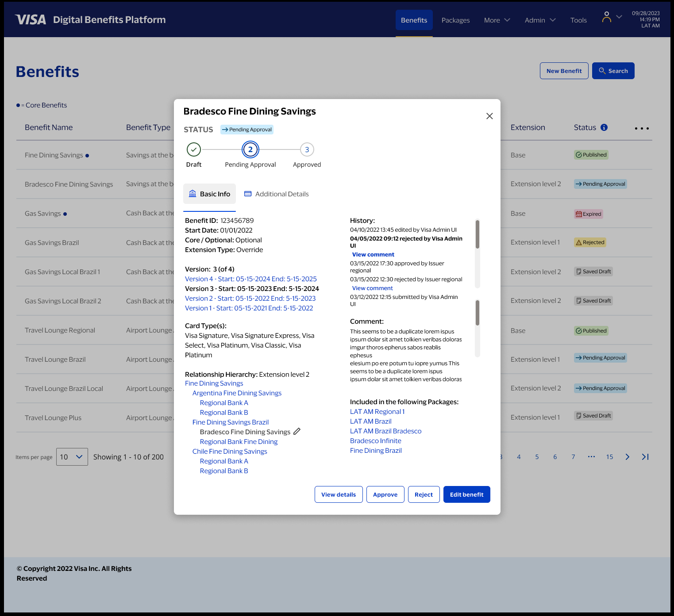The height and width of the screenshot is (616, 674).
Task: Click the completed Draft step circle
Action: tap(194, 149)
